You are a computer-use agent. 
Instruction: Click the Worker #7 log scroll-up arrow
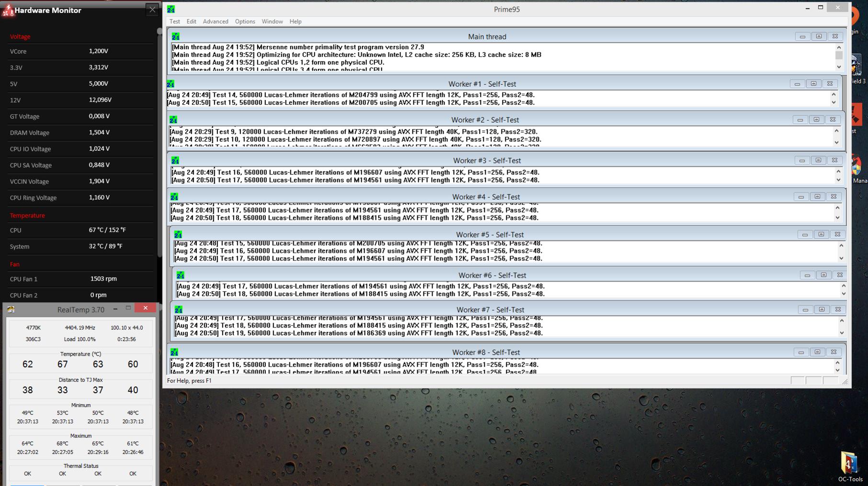pos(842,321)
